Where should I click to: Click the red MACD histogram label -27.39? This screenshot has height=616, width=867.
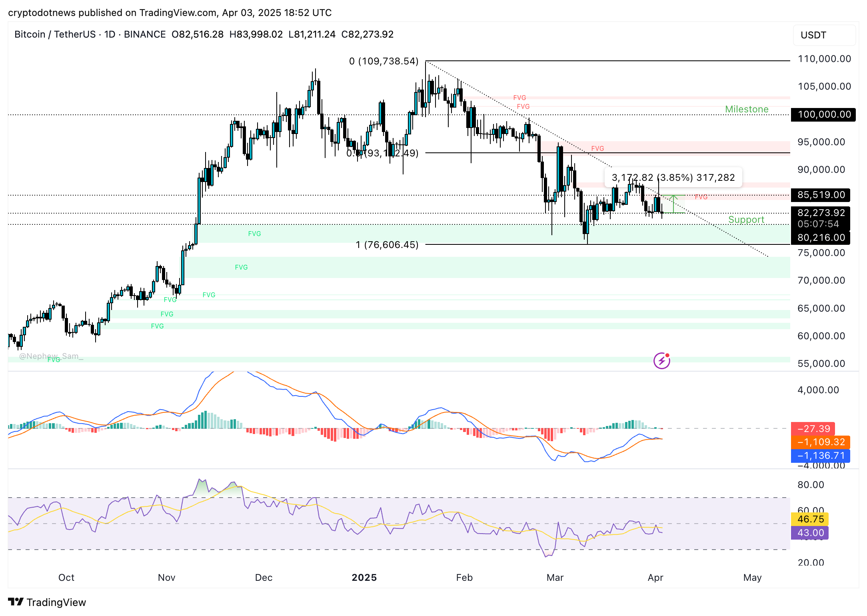pos(813,429)
